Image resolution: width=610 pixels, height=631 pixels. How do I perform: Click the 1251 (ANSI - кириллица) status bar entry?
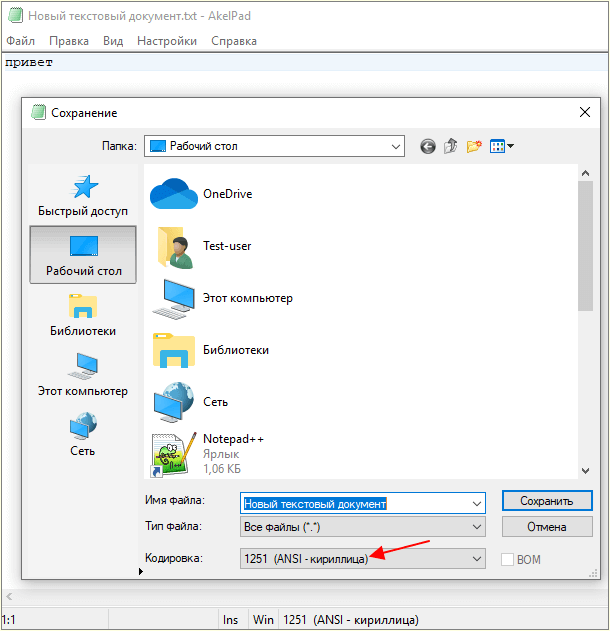pos(351,620)
